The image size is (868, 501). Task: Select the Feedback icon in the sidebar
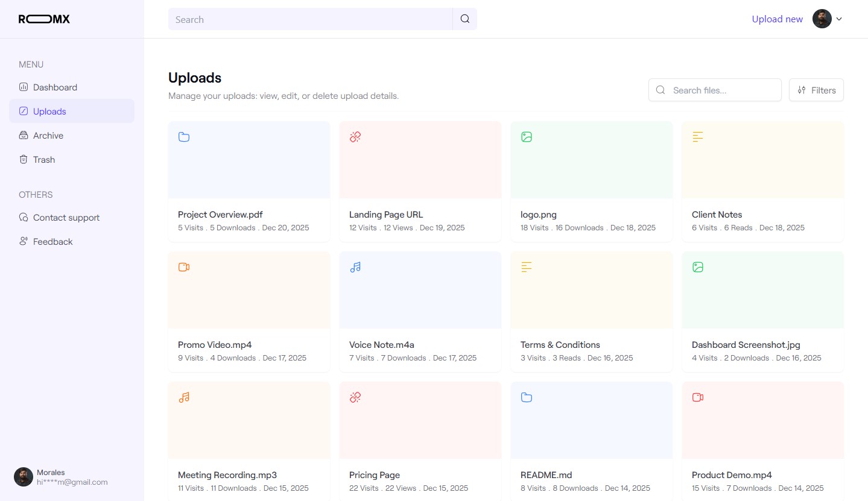point(23,241)
